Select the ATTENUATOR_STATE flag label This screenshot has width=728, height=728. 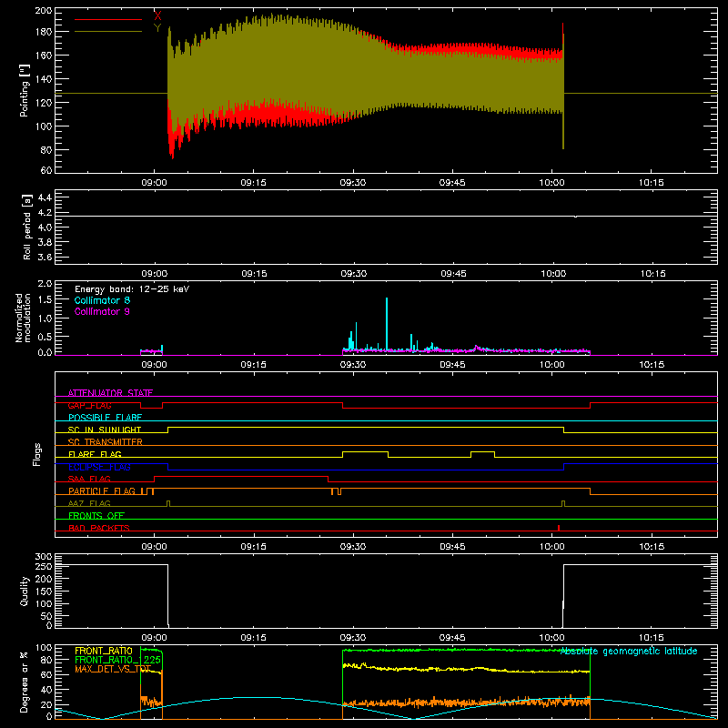[x=110, y=393]
